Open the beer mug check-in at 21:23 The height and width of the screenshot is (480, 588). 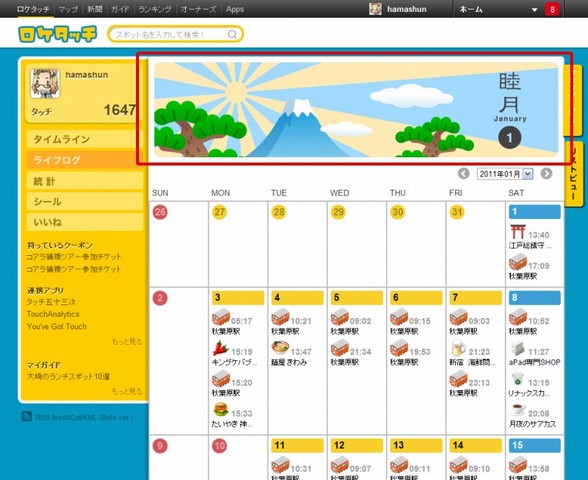[458, 348]
